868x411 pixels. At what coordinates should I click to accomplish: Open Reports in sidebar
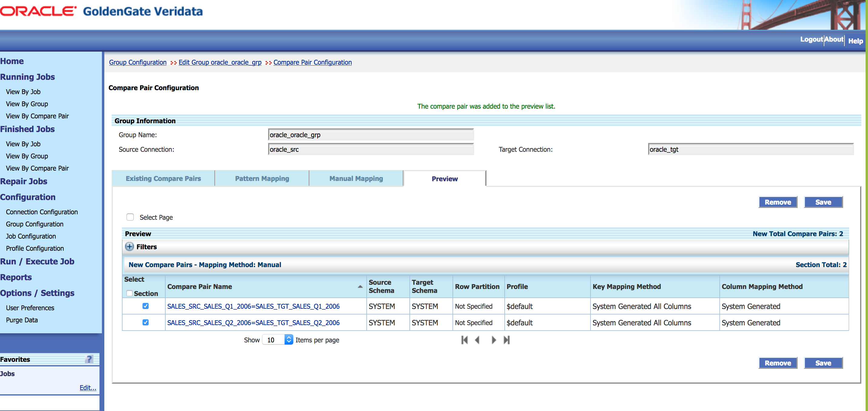pyautogui.click(x=16, y=277)
